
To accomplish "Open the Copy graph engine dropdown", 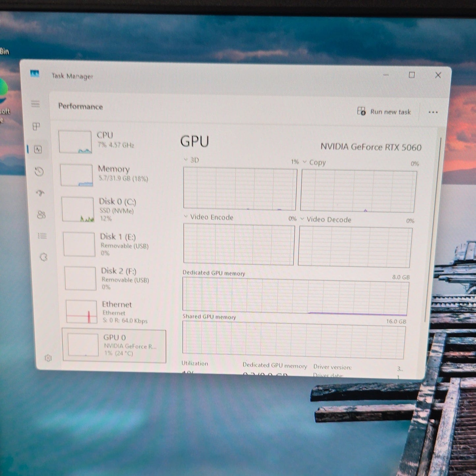I will click(304, 162).
